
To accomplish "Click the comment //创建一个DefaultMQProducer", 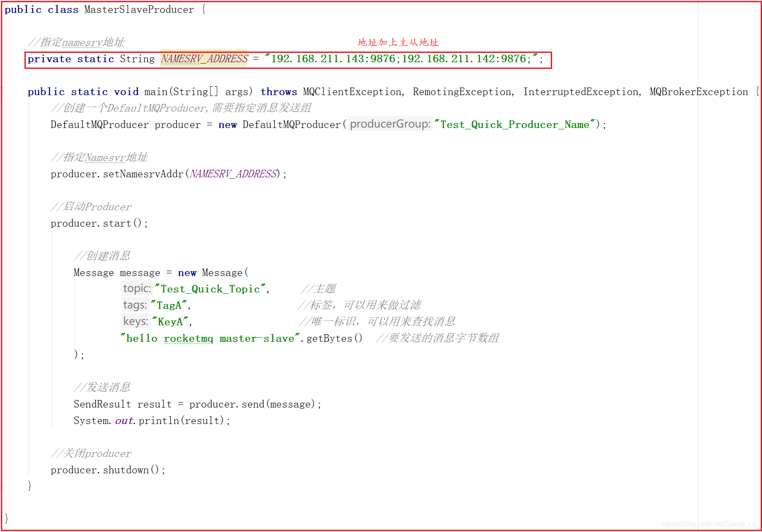I will (x=128, y=108).
